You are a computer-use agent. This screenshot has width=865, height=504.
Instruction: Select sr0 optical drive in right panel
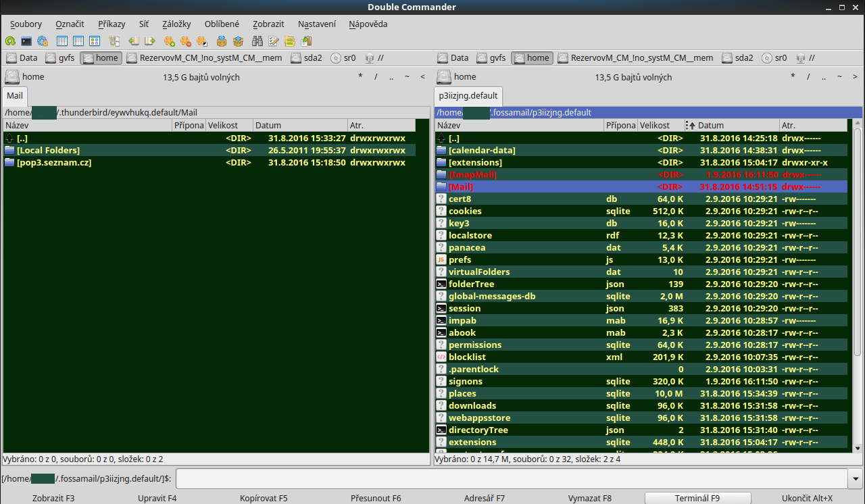click(x=775, y=58)
